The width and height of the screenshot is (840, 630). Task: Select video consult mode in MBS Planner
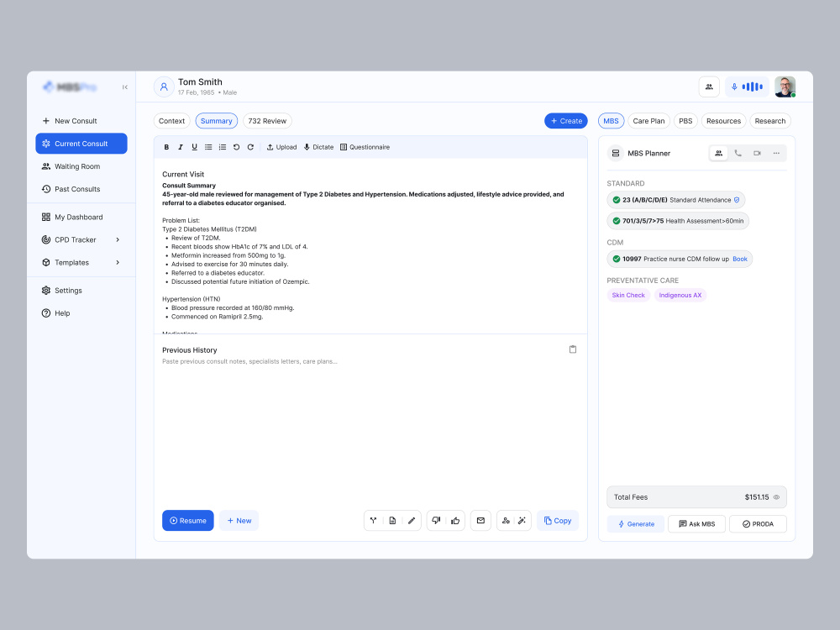[x=757, y=153]
